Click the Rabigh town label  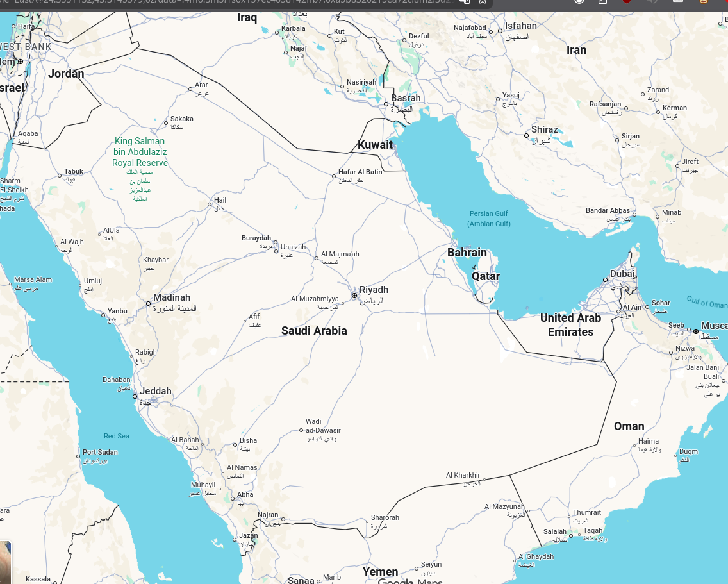pos(145,353)
